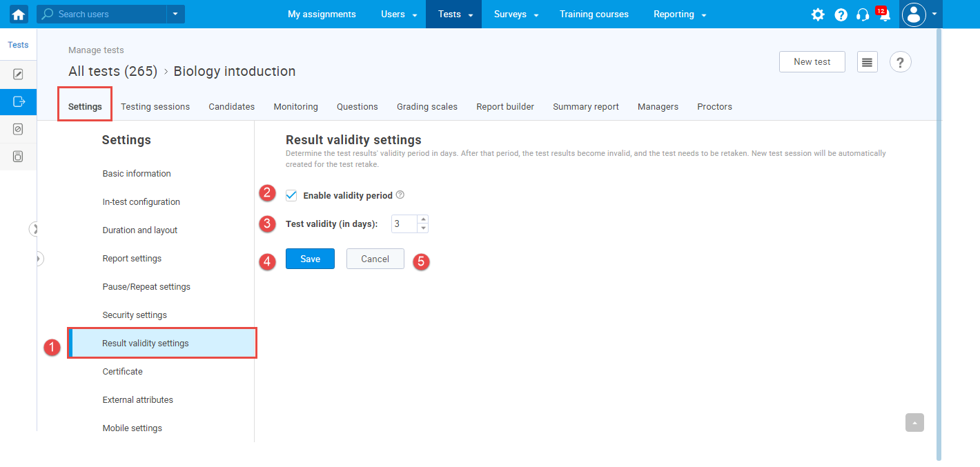Click the Test validity days input

tap(404, 223)
